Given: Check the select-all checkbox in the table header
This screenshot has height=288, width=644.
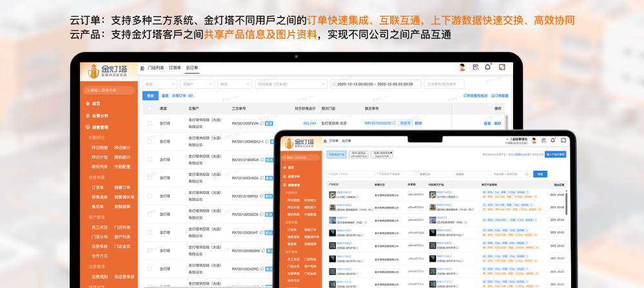Looking at the screenshot, I should (150, 108).
